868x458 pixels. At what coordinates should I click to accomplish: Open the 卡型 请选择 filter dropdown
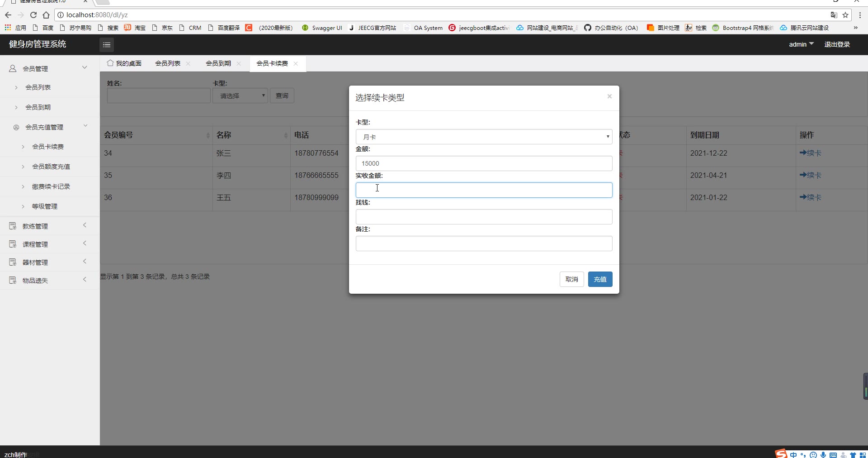pyautogui.click(x=241, y=95)
